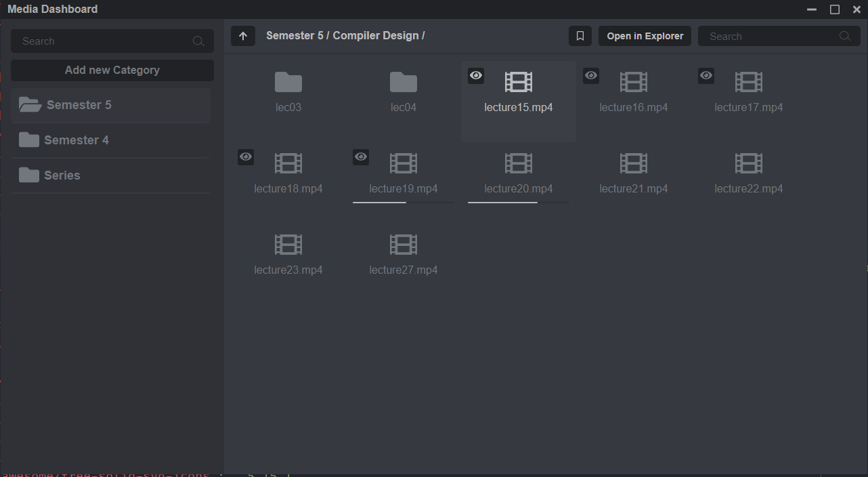Click the progress bar under lecture20.mp4
Viewport: 868px width, 477px height.
[518, 202]
